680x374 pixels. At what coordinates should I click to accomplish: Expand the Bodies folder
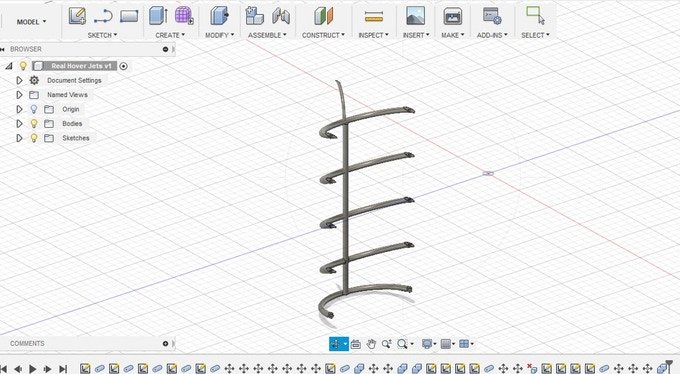(x=19, y=124)
